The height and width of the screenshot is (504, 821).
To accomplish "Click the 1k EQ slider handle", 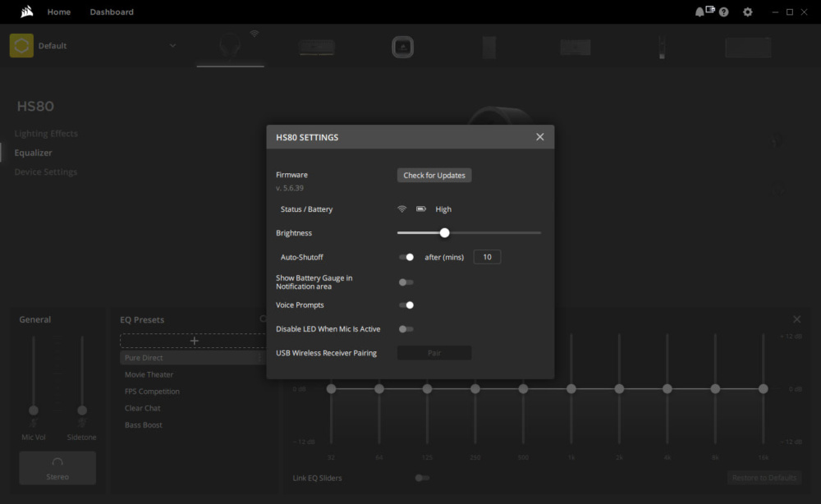I will point(571,389).
